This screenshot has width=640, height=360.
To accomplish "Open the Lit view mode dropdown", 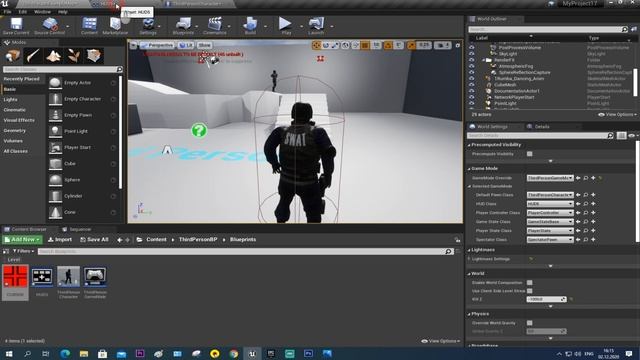I will click(x=186, y=45).
